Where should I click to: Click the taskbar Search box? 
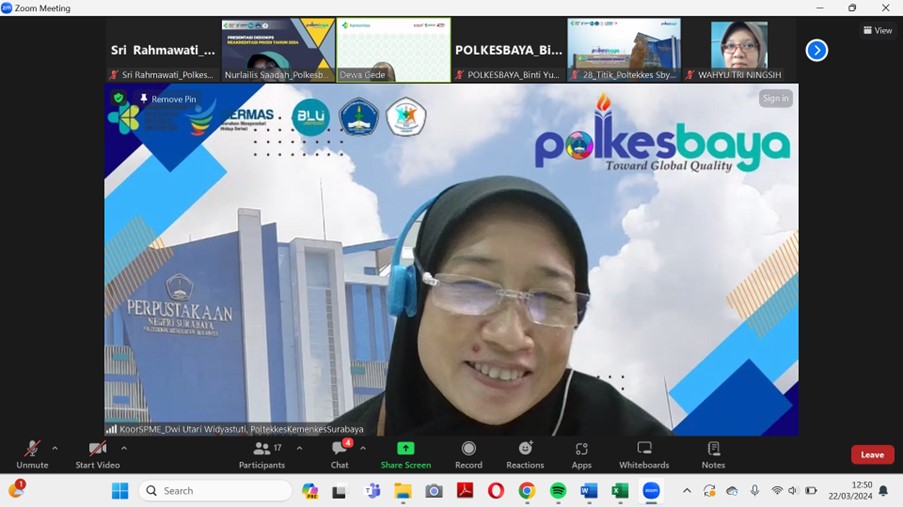pos(215,491)
